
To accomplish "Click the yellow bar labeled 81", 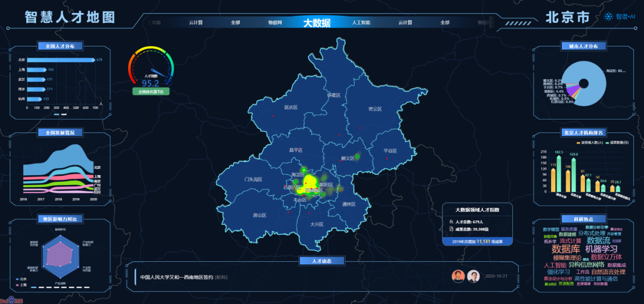I will point(583,183).
